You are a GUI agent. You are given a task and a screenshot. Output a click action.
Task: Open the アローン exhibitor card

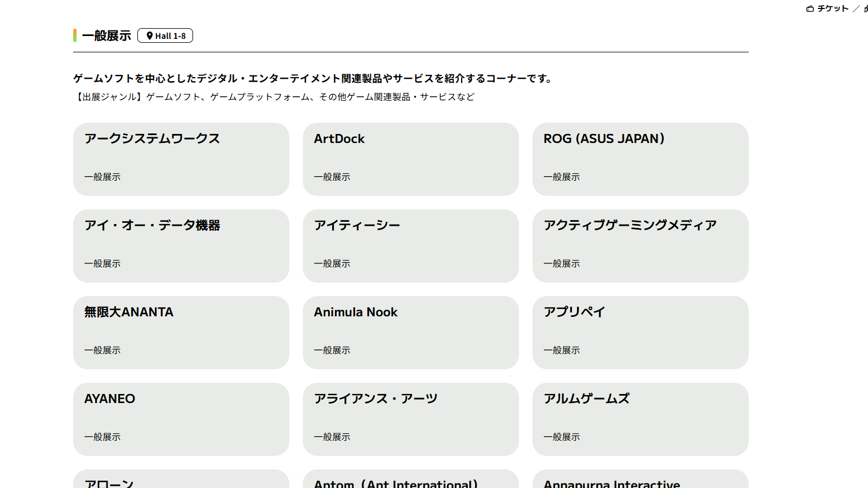[x=181, y=479]
